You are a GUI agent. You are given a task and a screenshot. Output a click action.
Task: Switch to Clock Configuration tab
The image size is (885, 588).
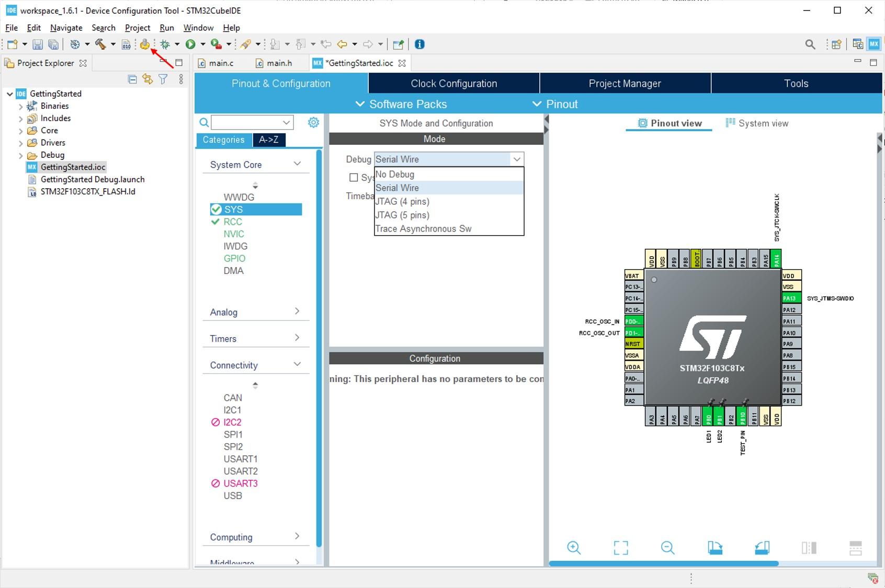tap(454, 83)
